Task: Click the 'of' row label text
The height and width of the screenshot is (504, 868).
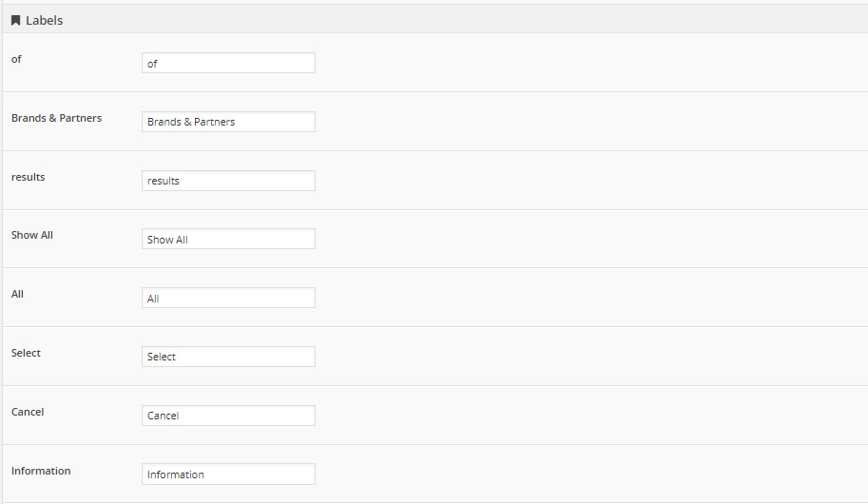Action: [16, 59]
